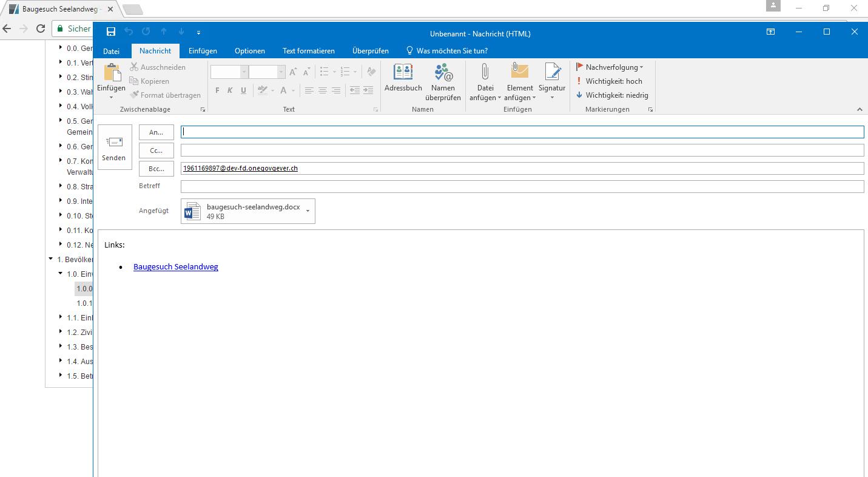Open the font color dropdown arrow
This screenshot has width=868, height=477.
pyautogui.click(x=293, y=91)
